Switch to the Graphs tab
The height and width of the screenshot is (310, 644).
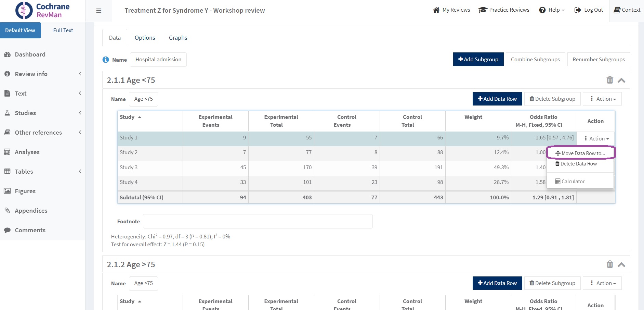178,38
